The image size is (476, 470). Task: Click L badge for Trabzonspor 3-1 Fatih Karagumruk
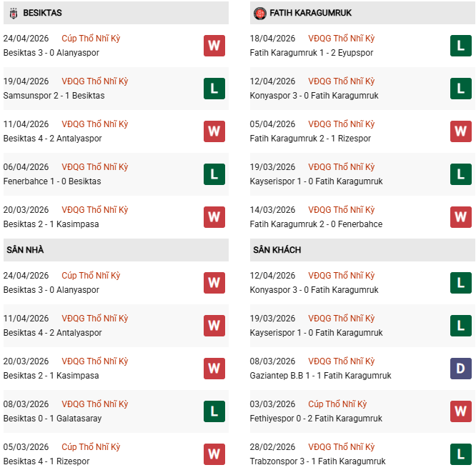click(x=461, y=454)
